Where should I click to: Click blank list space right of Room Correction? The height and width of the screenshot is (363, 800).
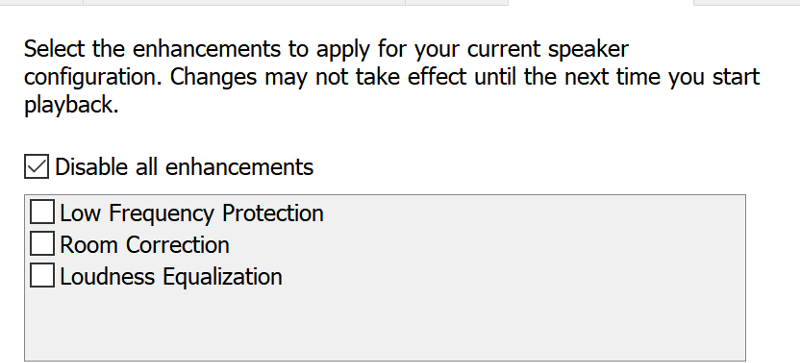click(x=487, y=245)
